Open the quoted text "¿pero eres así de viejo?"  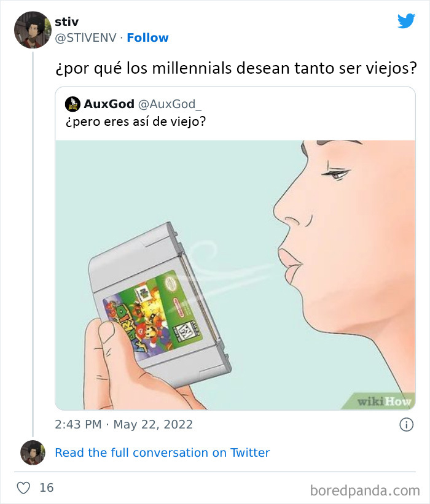135,121
